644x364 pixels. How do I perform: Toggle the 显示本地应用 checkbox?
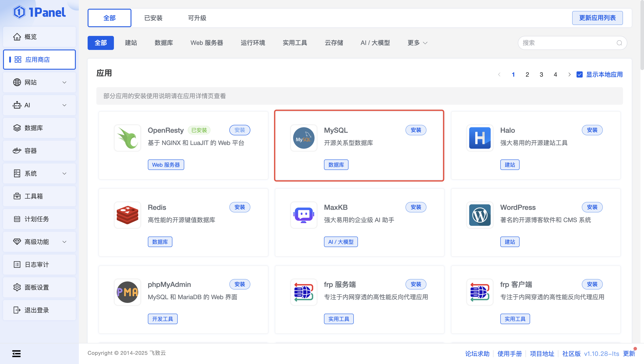click(x=580, y=74)
